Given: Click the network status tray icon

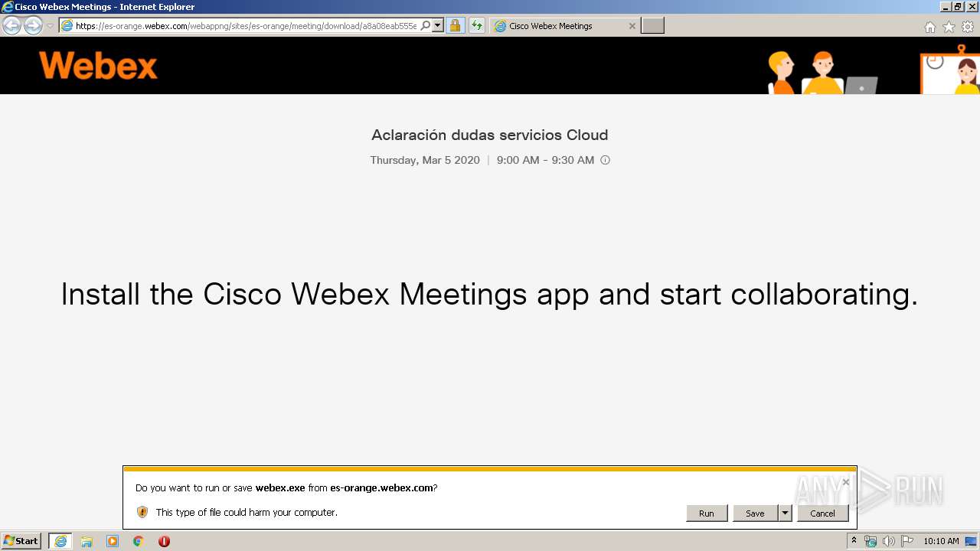Looking at the screenshot, I should tap(871, 541).
